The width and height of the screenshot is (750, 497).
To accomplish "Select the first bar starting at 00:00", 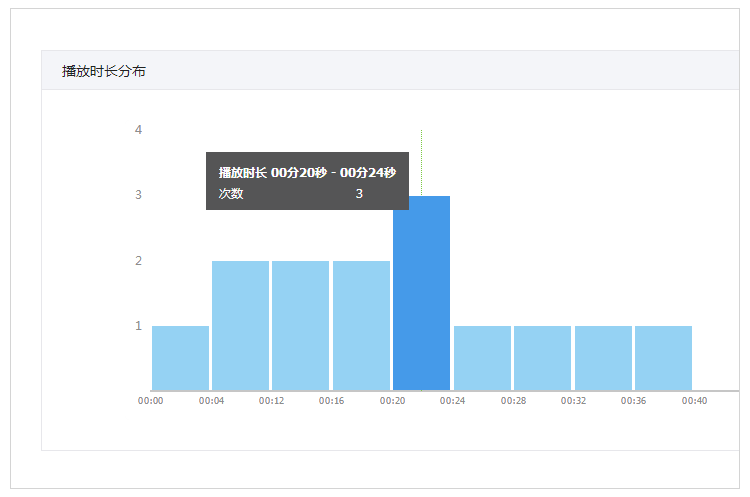I will 180,358.
